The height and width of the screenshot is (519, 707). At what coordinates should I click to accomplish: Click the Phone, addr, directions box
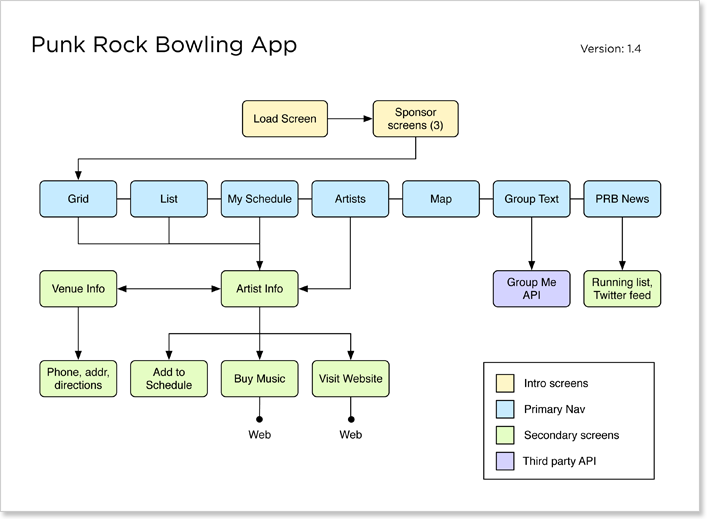coord(78,378)
